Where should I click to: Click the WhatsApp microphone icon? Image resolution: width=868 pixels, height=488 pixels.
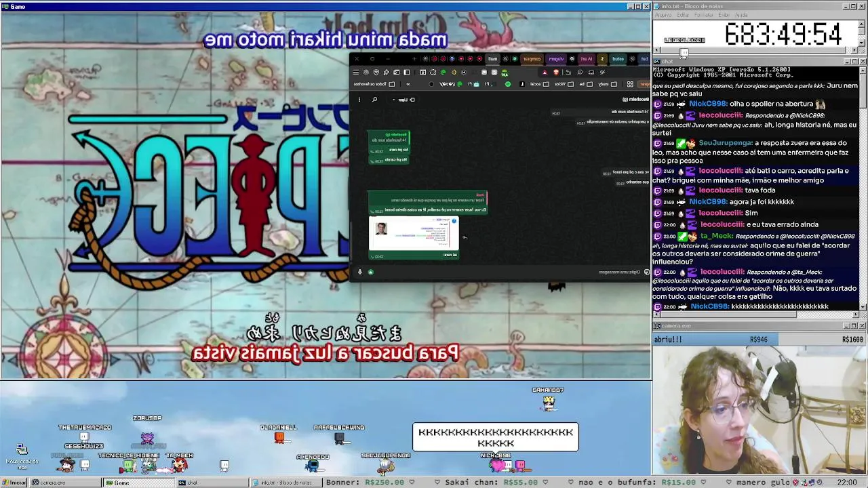point(360,272)
